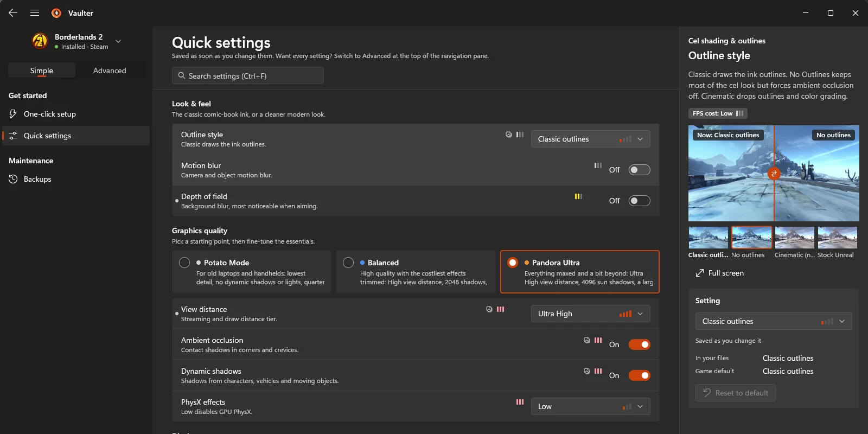Open the Outline style dropdown in the settings list

[x=590, y=139]
